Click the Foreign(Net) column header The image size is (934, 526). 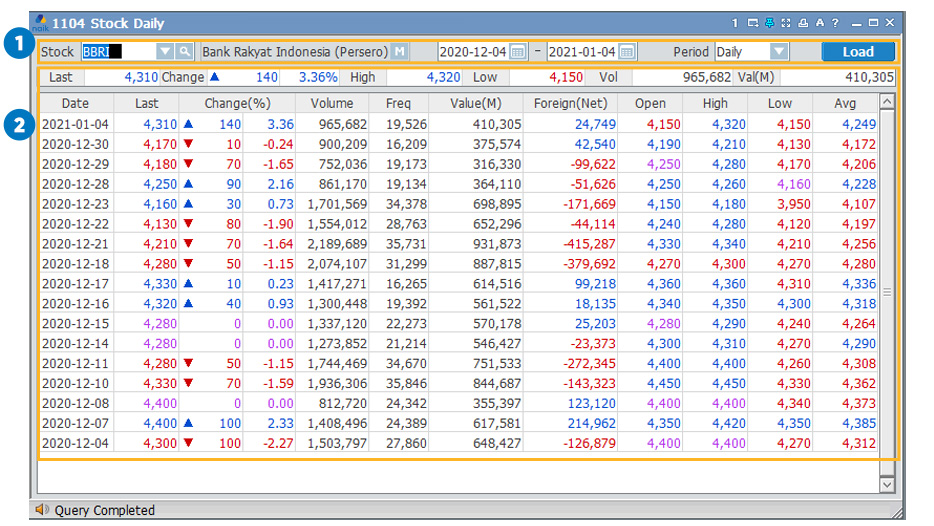(x=570, y=103)
